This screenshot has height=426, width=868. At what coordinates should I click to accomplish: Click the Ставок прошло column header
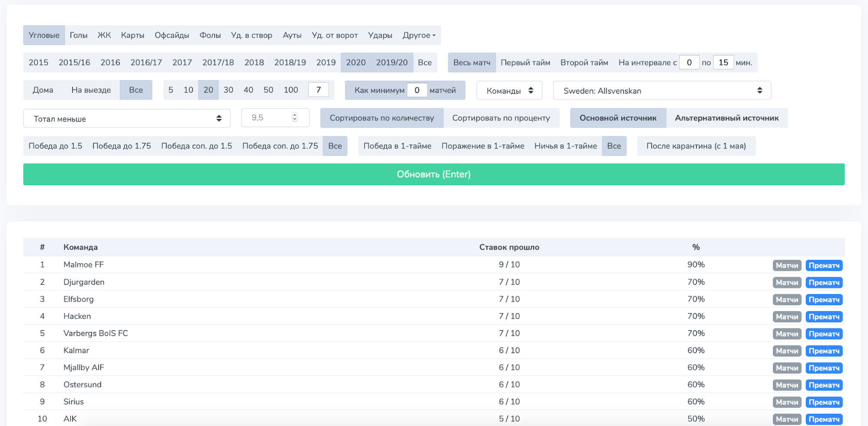[509, 247]
